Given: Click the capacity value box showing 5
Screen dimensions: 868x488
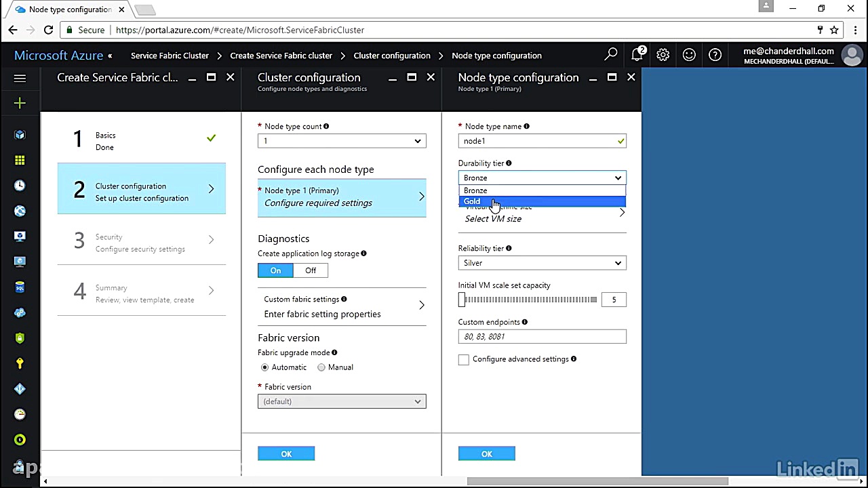Looking at the screenshot, I should click(614, 300).
